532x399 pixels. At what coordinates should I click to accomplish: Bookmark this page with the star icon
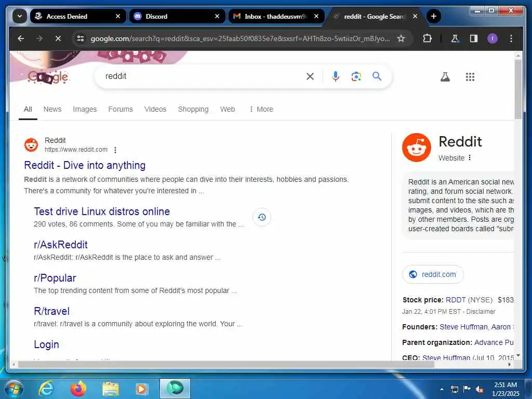click(401, 38)
